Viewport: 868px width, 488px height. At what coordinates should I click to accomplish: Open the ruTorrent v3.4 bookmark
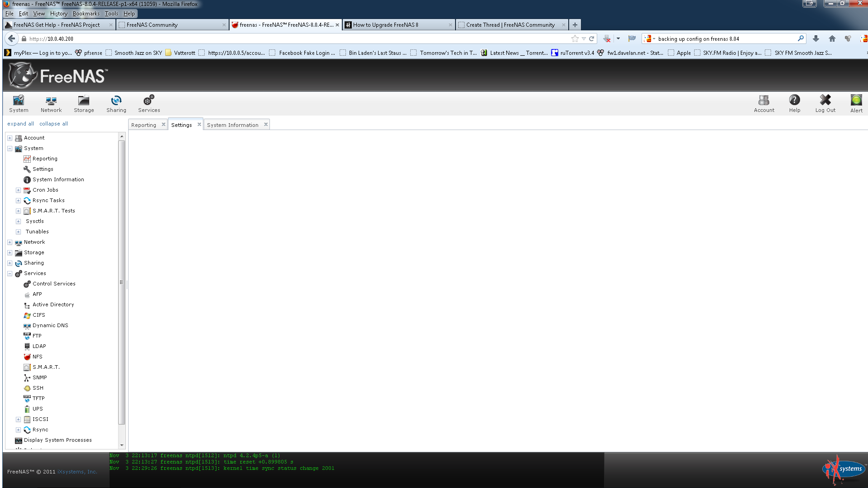pyautogui.click(x=573, y=53)
